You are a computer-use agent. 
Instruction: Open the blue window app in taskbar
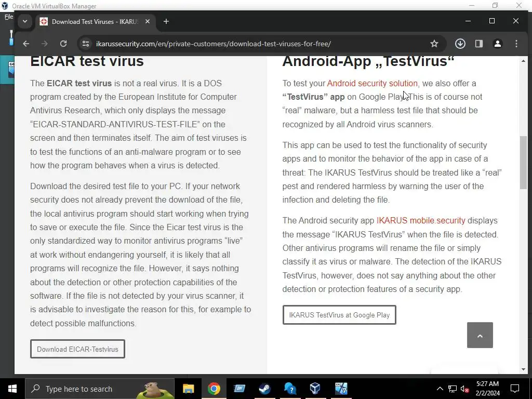[x=239, y=389]
